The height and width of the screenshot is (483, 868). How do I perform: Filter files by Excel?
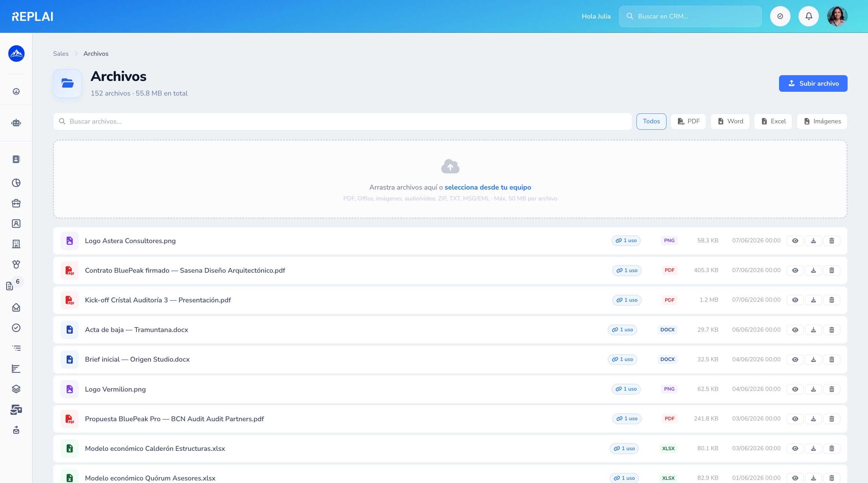(773, 121)
